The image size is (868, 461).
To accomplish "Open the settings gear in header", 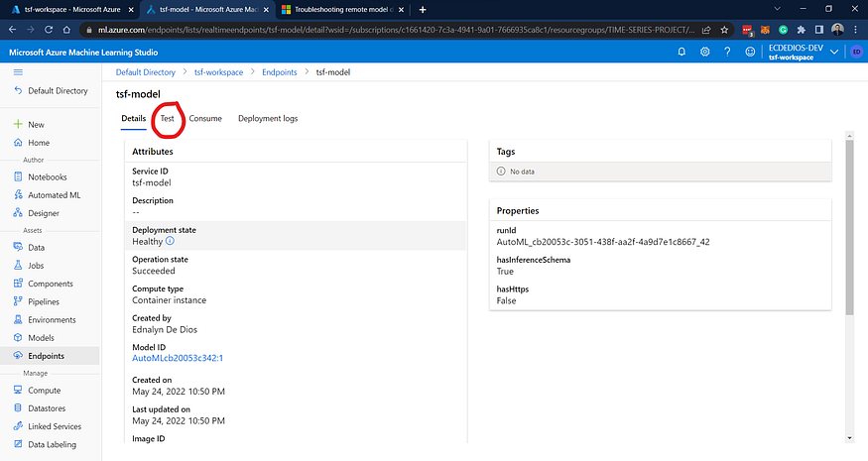I will (704, 52).
